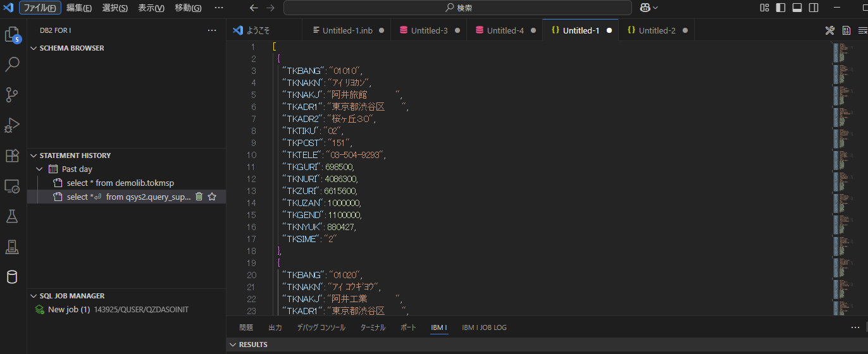
Task: Open the ターミナル panel tab
Action: tap(373, 327)
